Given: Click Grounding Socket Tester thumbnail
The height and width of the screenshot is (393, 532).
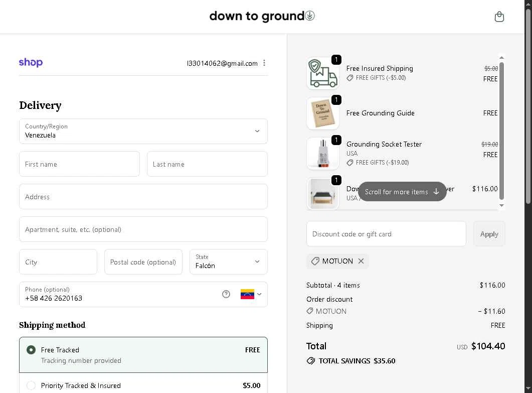Looking at the screenshot, I should tap(323, 154).
